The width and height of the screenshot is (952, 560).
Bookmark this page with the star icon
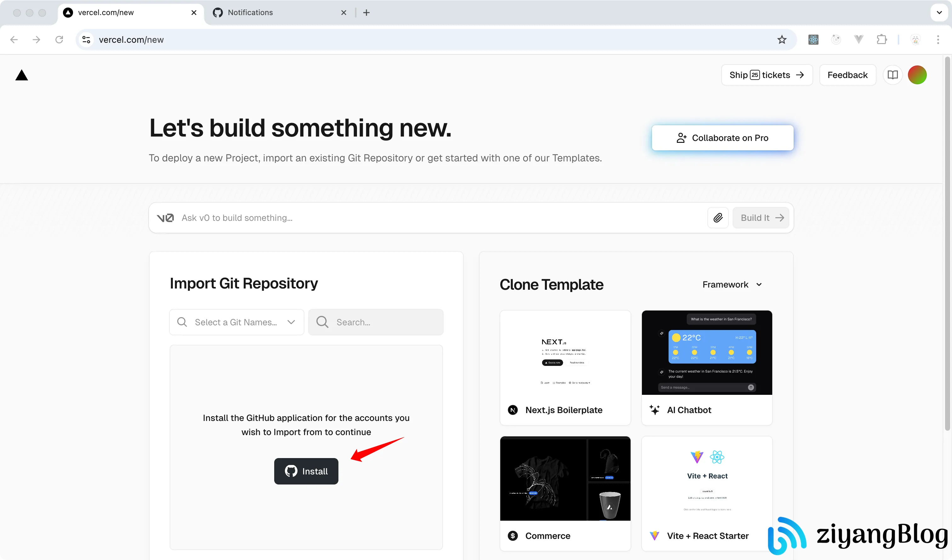[x=782, y=40]
